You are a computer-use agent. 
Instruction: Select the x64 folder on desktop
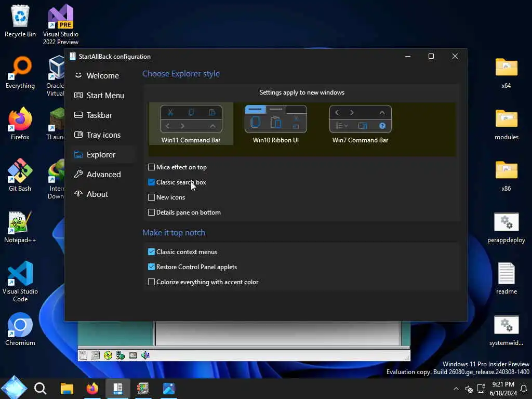click(x=506, y=73)
